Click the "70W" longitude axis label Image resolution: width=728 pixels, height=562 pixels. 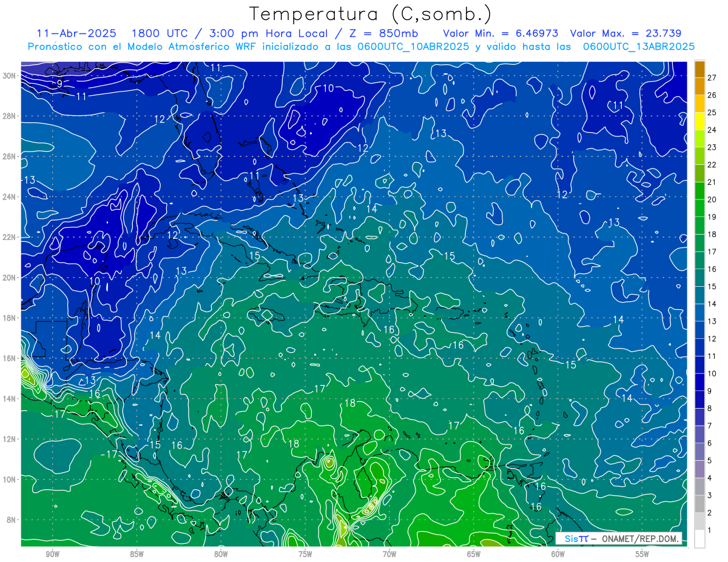[x=389, y=554]
